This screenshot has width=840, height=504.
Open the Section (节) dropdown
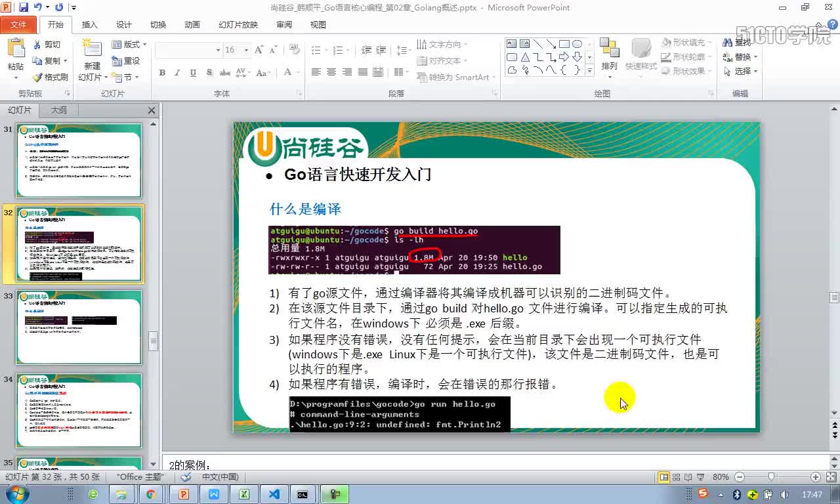pyautogui.click(x=125, y=77)
